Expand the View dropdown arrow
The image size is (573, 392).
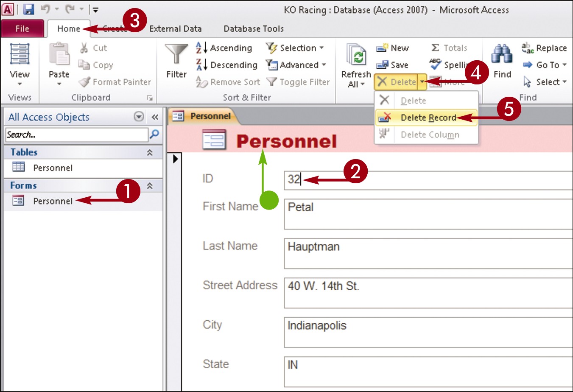pyautogui.click(x=20, y=84)
